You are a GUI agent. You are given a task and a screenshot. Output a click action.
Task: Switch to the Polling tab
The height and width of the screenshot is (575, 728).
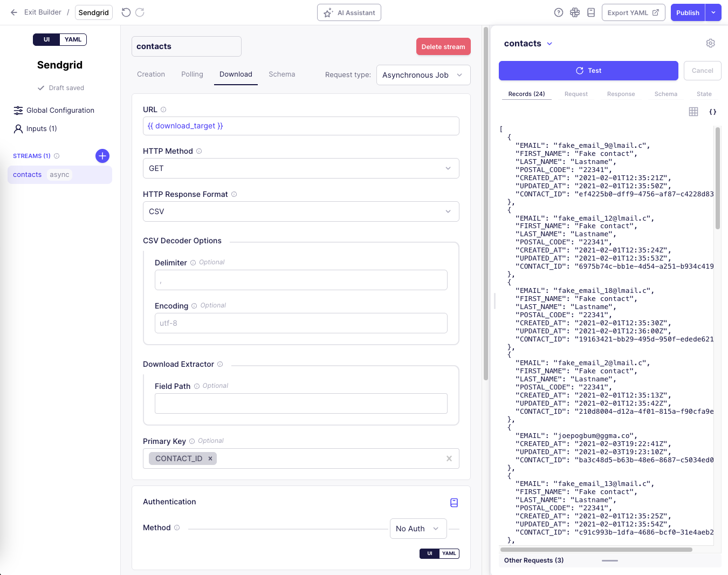click(192, 74)
